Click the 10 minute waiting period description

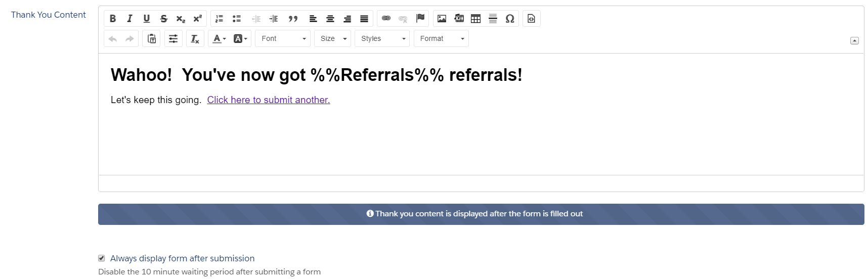209,272
